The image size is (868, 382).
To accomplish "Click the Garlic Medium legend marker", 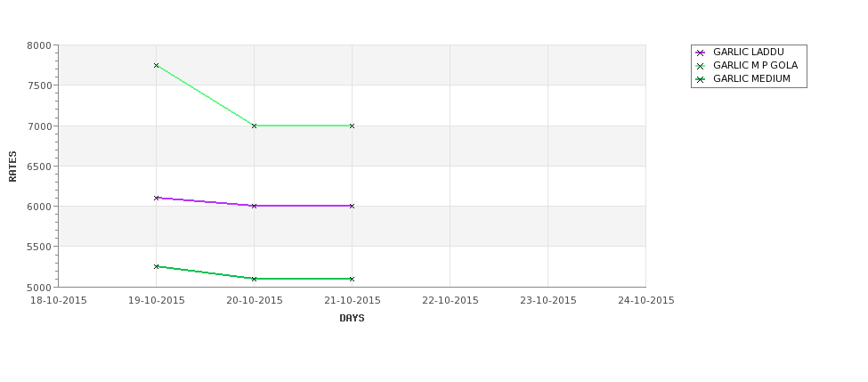I will point(701,80).
